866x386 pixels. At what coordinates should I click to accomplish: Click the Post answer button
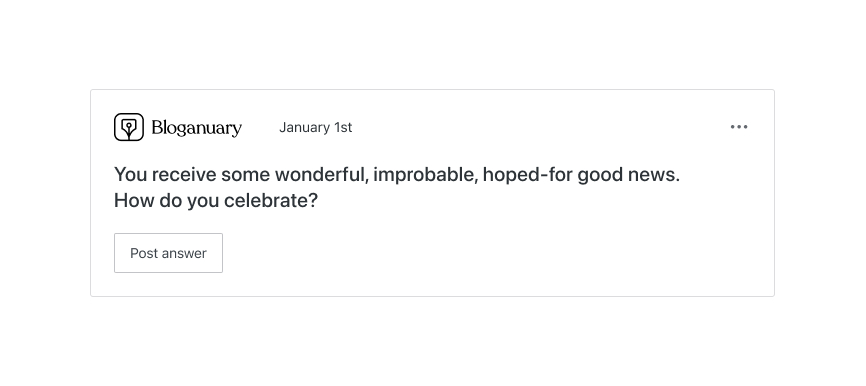pyautogui.click(x=168, y=253)
